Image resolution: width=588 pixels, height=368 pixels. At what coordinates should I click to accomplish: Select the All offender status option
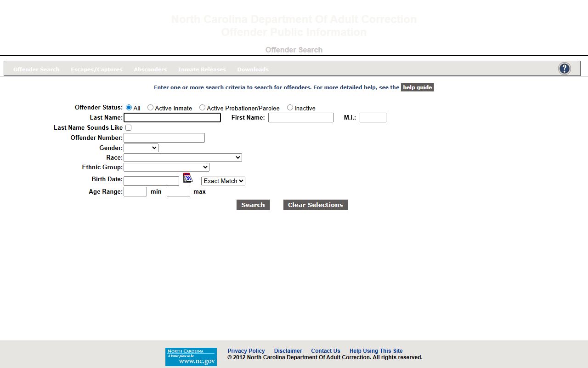[129, 108]
